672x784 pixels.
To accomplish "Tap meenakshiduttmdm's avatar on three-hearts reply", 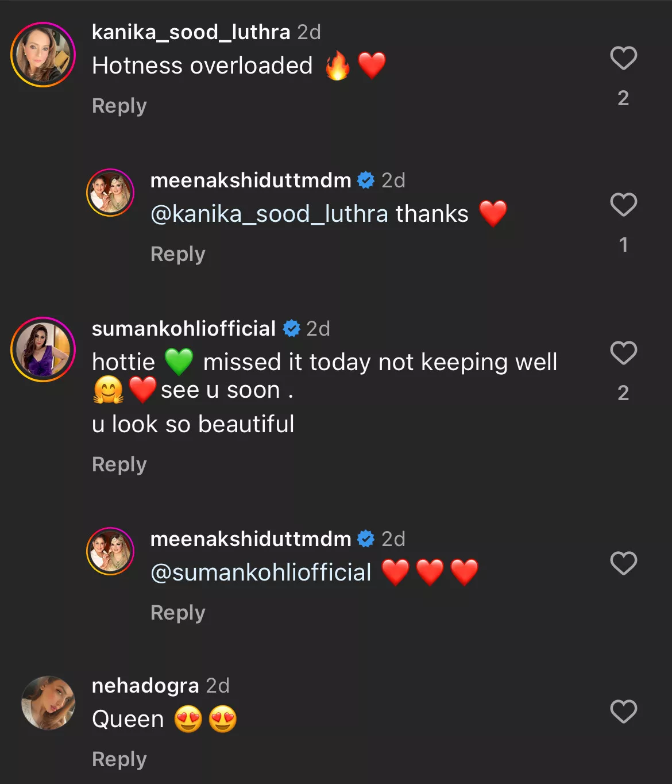I will [x=110, y=551].
